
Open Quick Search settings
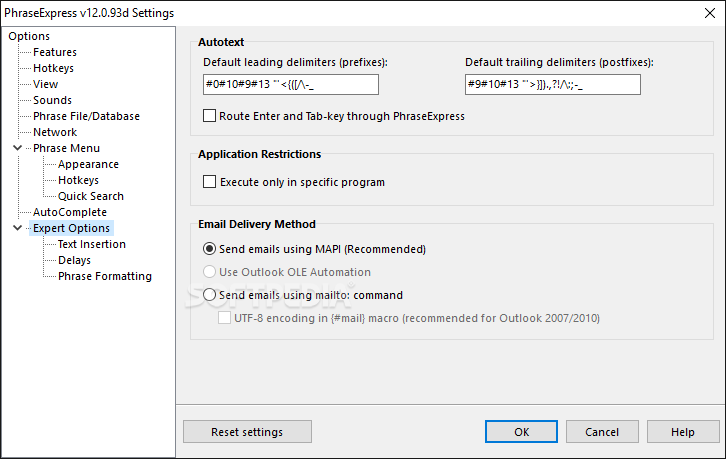pos(91,196)
